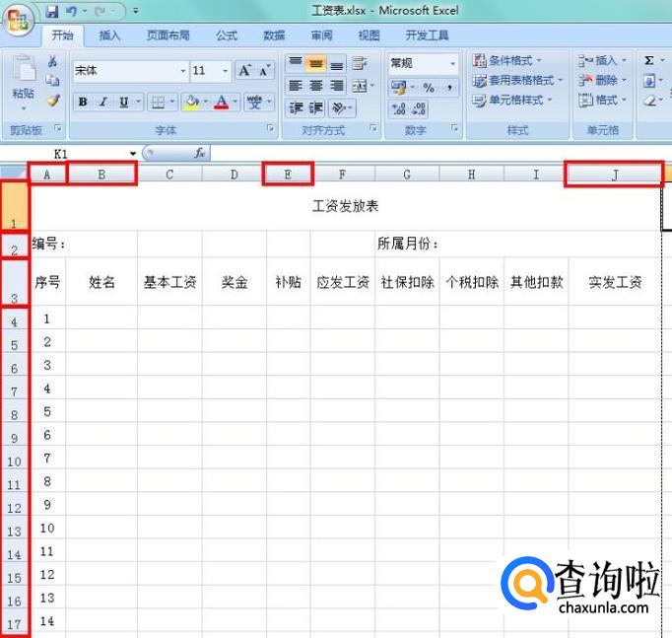Viewport: 672px width, 638px height.
Task: Select the 公式 ribbon tab
Action: click(x=227, y=35)
